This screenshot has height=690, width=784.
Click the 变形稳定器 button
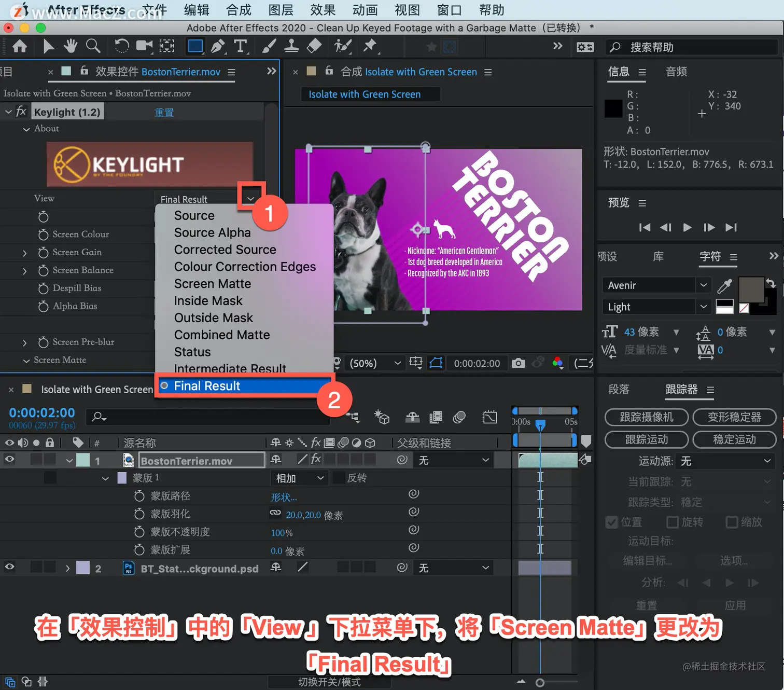pos(734,417)
